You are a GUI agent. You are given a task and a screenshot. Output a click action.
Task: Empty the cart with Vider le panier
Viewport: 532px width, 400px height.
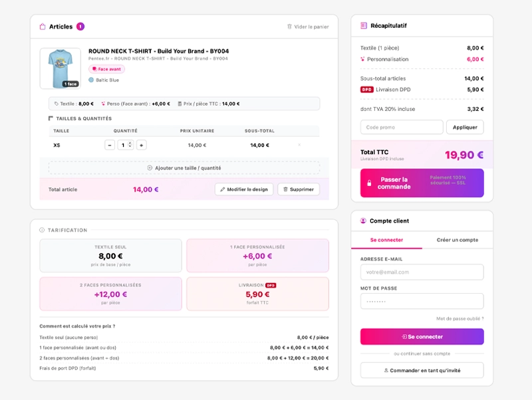coord(308,27)
